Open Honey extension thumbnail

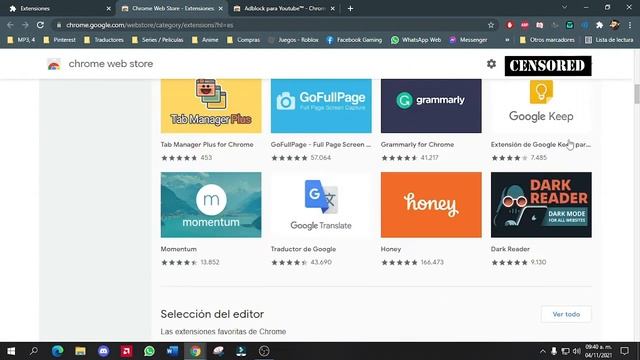click(x=431, y=204)
